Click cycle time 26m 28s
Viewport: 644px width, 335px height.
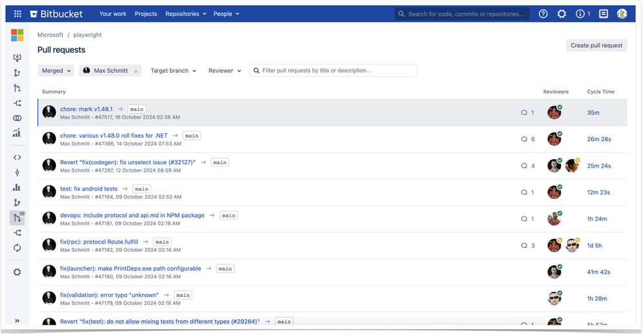tap(599, 139)
